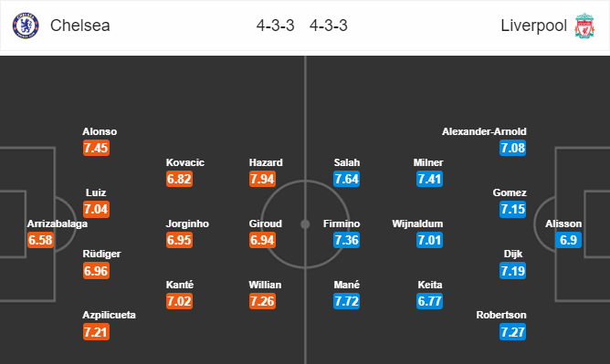Select Jorginho's 6.95 rating badge
Screen dimensions: 610x364
coord(179,240)
